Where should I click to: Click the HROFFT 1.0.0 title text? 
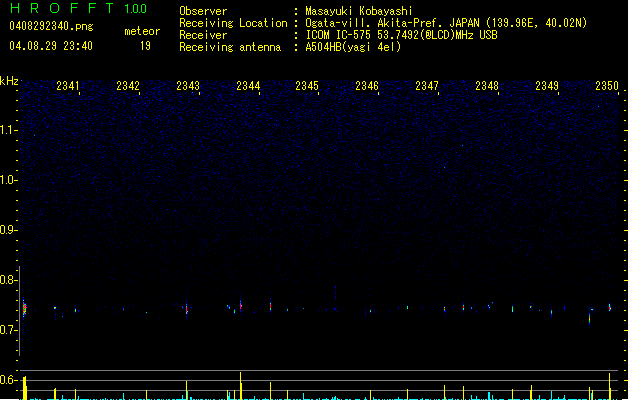point(78,8)
